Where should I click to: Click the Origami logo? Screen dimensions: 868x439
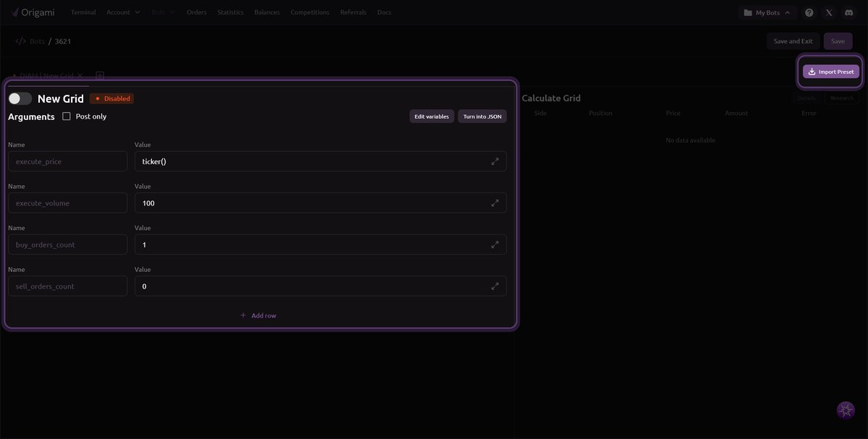(34, 12)
